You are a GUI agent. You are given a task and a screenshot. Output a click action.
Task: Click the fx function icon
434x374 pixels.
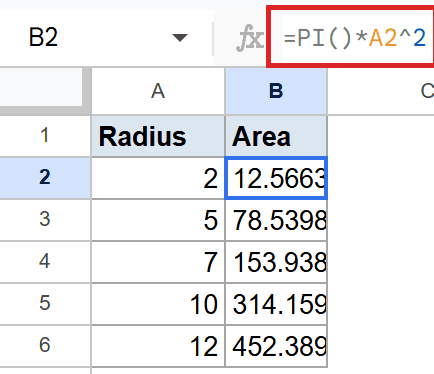(250, 39)
